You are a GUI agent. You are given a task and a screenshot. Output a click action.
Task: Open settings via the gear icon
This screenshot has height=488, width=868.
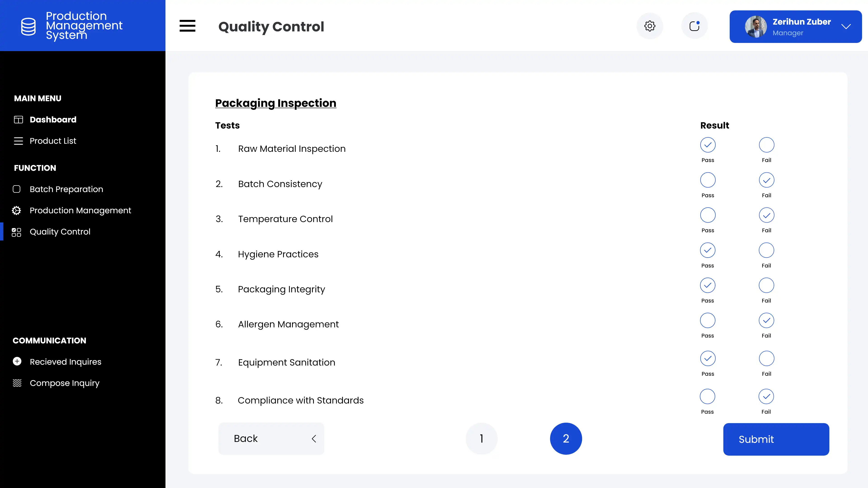point(650,26)
